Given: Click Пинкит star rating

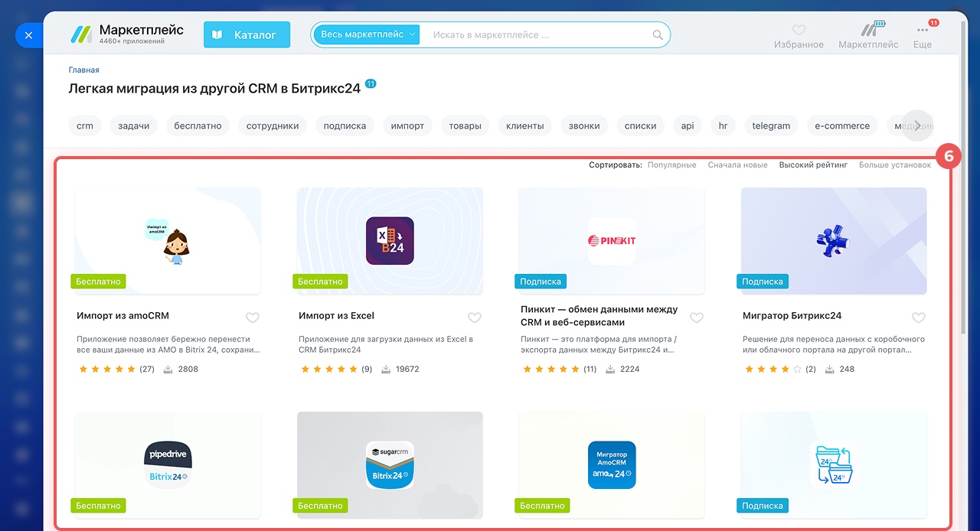Looking at the screenshot, I should [551, 369].
